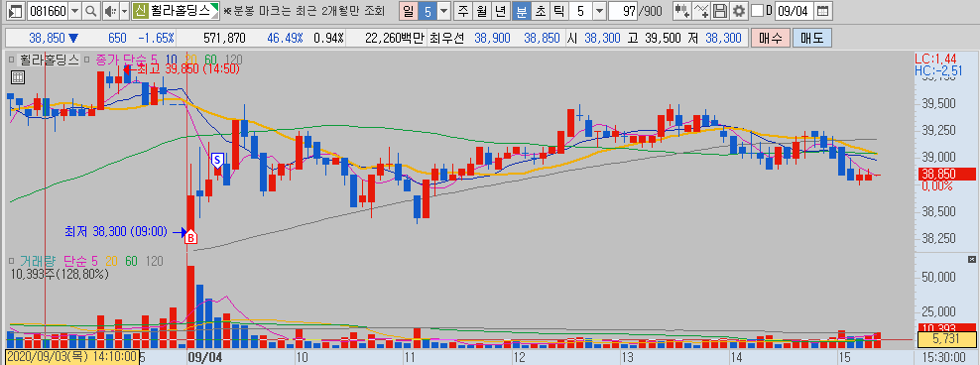Click the 매도 sell button
The image size is (980, 365).
(812, 38)
